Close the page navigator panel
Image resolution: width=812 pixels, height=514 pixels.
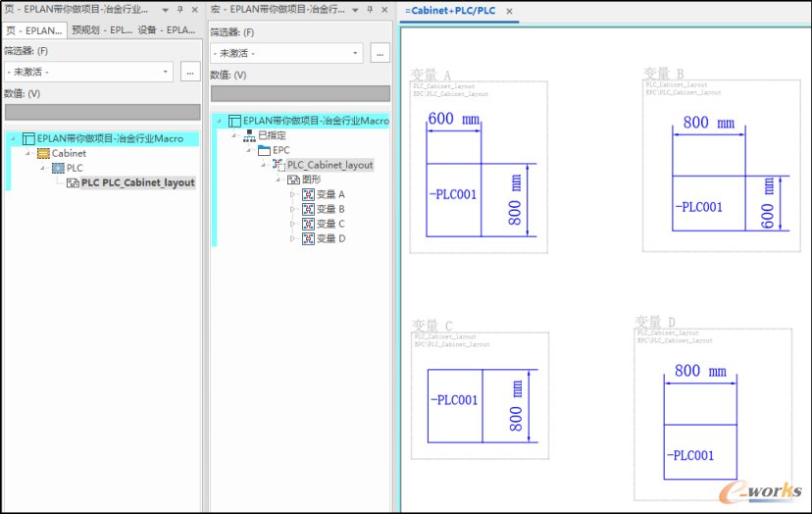[195, 10]
